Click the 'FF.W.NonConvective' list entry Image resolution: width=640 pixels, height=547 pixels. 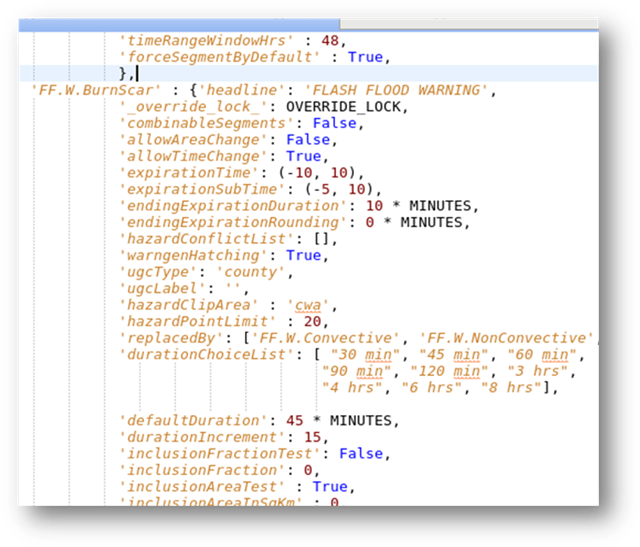[506, 338]
